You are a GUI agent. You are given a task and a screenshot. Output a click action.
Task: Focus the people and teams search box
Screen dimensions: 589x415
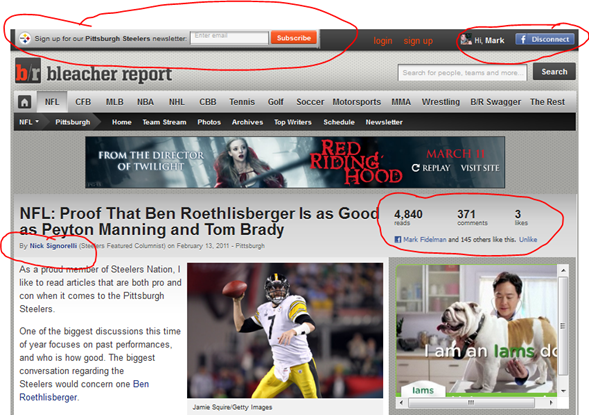pos(462,72)
